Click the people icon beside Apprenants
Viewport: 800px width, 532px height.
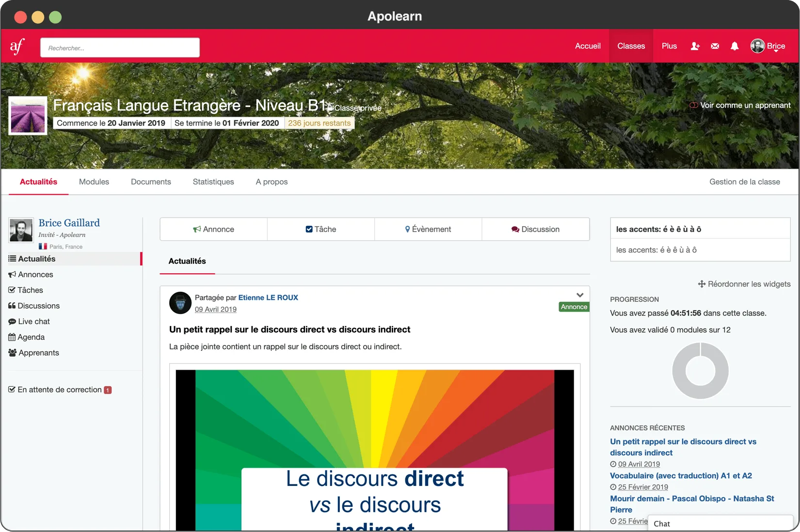(13, 353)
